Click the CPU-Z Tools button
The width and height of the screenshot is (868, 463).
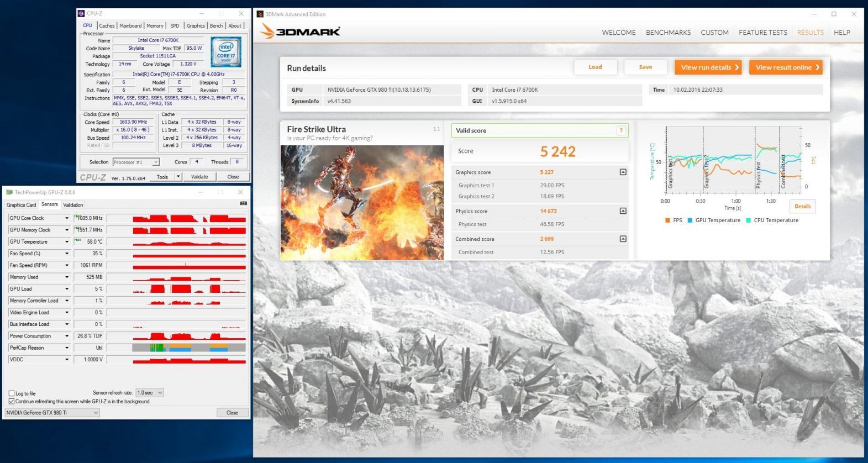(x=162, y=177)
